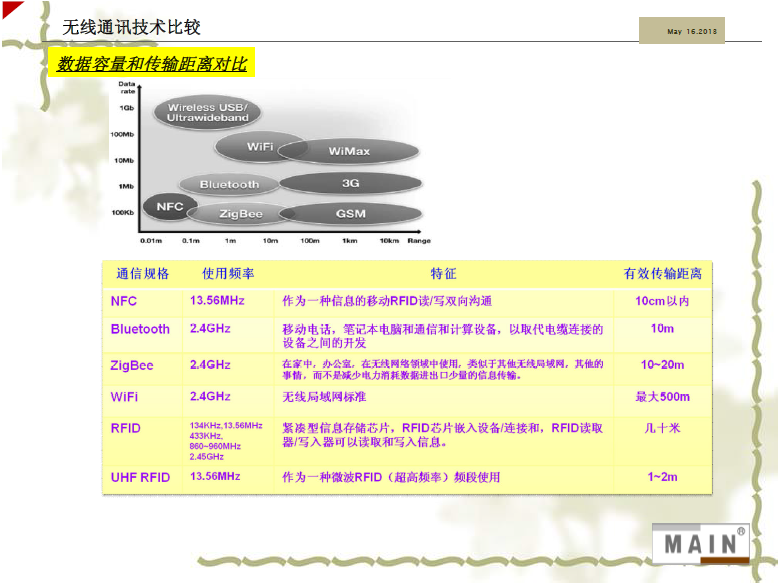
Task: Click the GSM ellipse in chart
Action: [351, 214]
